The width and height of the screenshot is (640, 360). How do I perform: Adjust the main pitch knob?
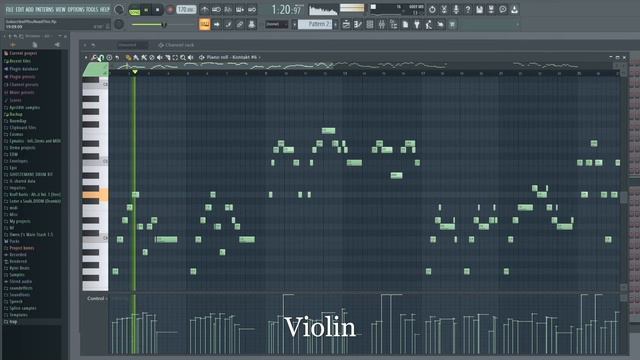[119, 24]
